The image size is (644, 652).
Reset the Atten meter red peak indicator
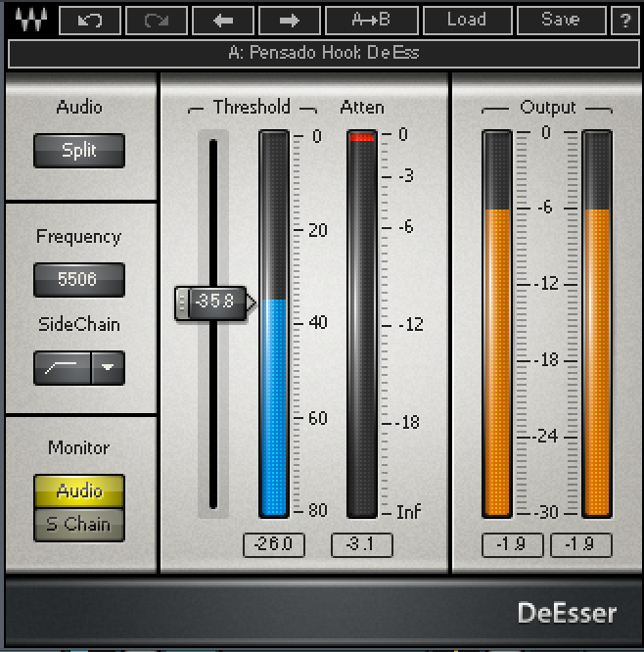coord(362,137)
